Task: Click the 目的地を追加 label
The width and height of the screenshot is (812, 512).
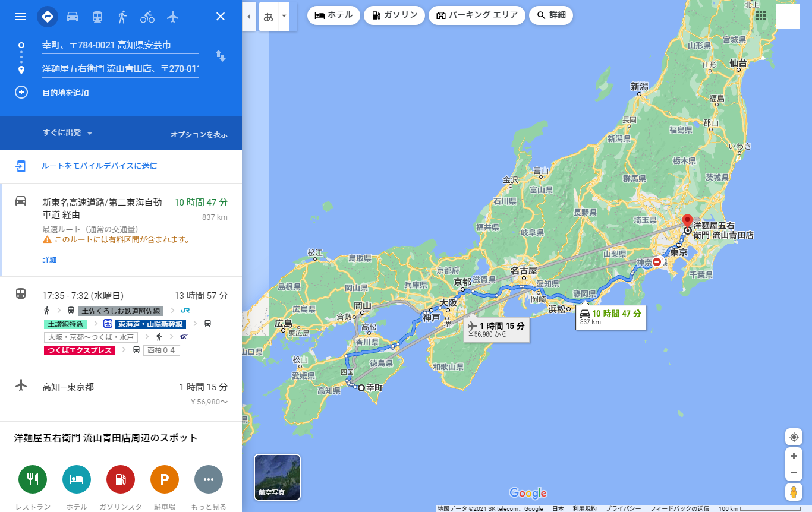Action: click(x=66, y=93)
